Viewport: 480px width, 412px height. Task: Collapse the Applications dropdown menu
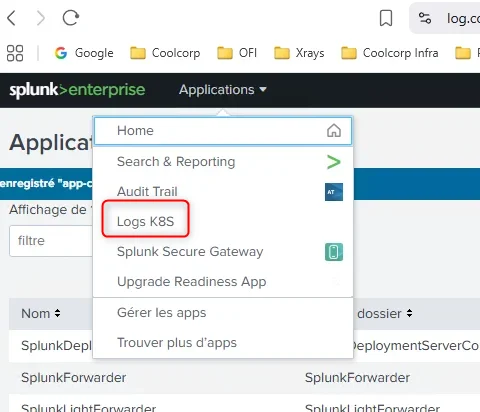(223, 90)
